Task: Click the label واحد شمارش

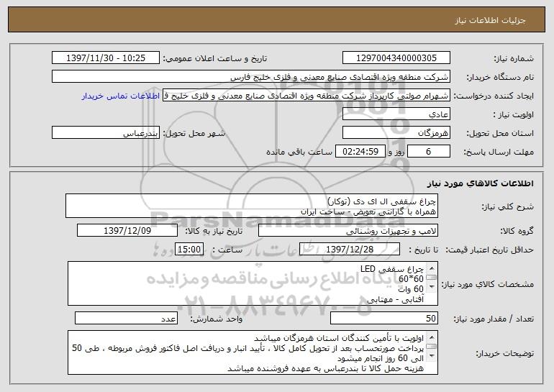Action: click(x=217, y=319)
